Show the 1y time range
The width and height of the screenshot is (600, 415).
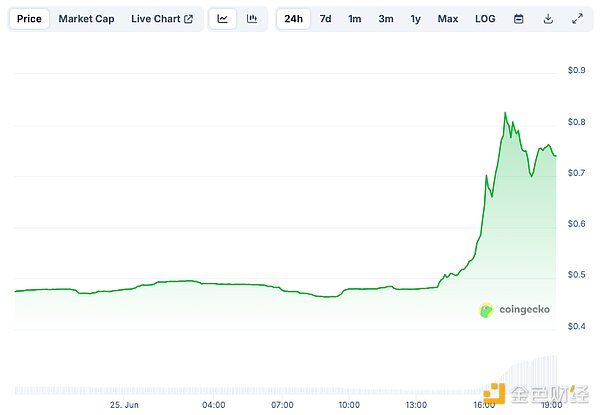(x=415, y=19)
